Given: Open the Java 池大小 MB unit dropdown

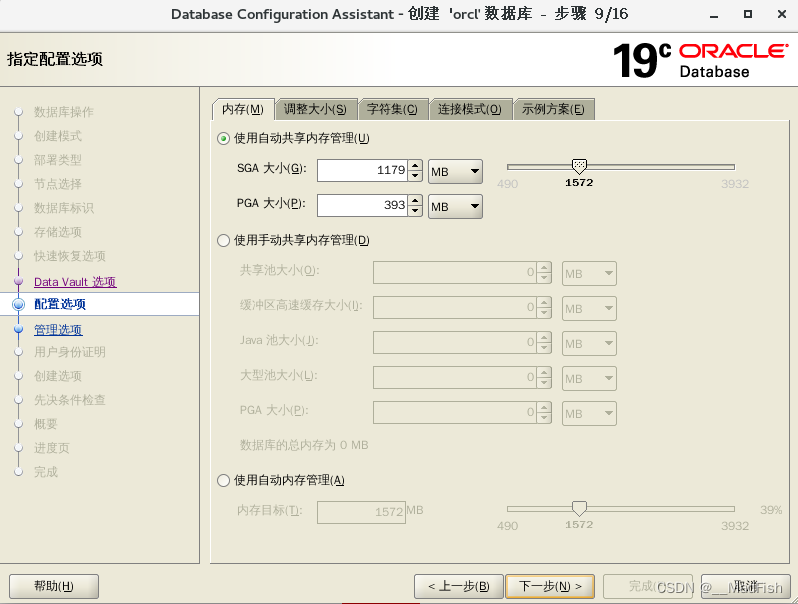Looking at the screenshot, I should (x=589, y=343).
